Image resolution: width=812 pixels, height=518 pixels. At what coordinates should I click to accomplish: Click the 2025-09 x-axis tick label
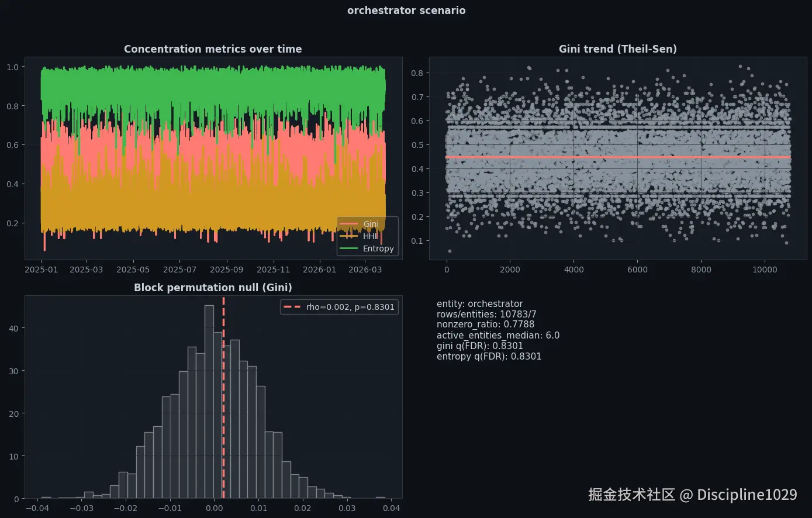coord(226,270)
